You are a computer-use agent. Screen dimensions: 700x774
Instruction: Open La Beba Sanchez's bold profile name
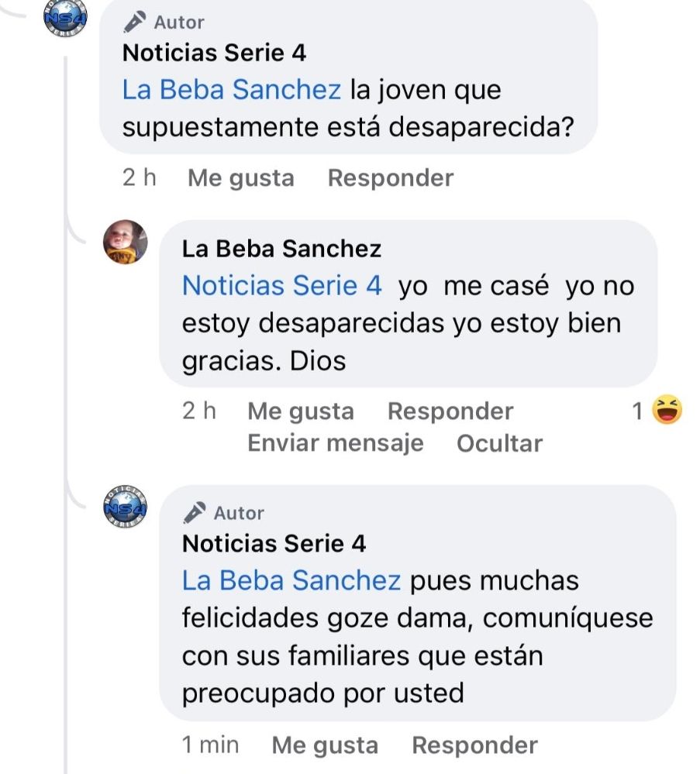coord(281,249)
